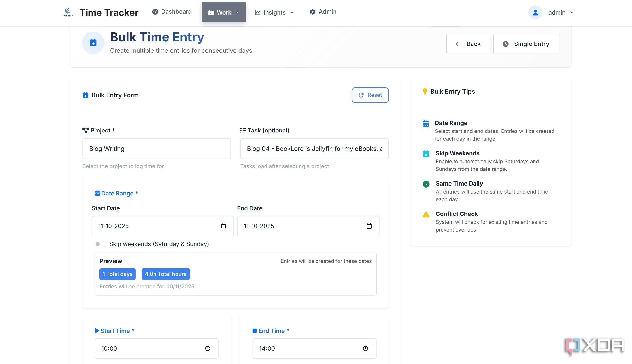Click 'Entries will be created for: 10/11/2025' text
Image resolution: width=632 pixels, height=364 pixels.
pos(147,287)
